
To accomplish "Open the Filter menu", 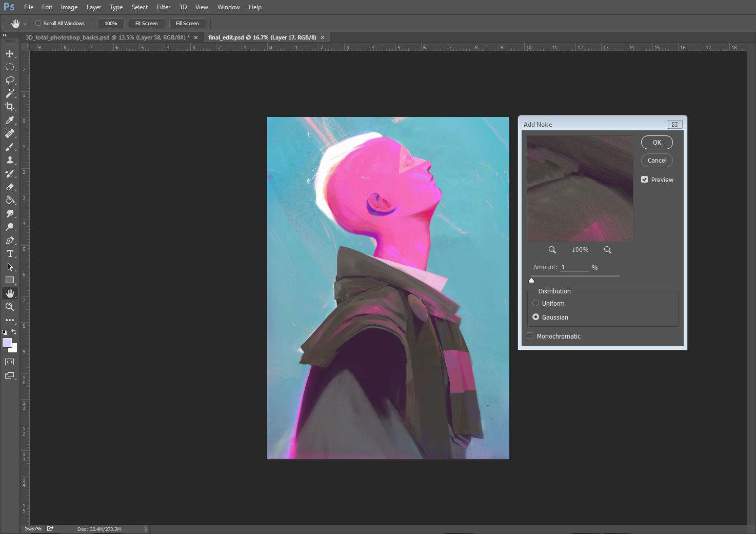I will point(164,7).
